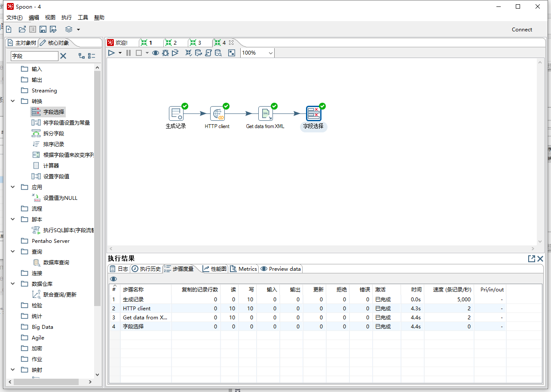Click the collapse all tree icon

coord(92,56)
